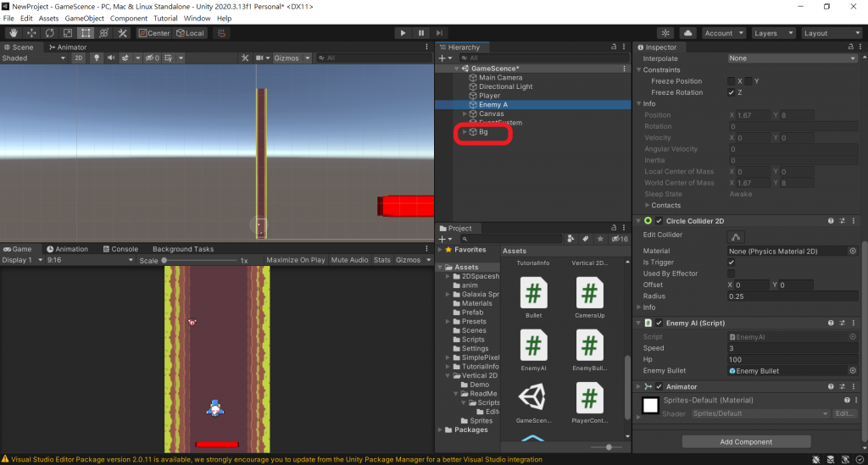Select the Scale tool
Viewport: 868px width, 465px height.
(x=68, y=33)
